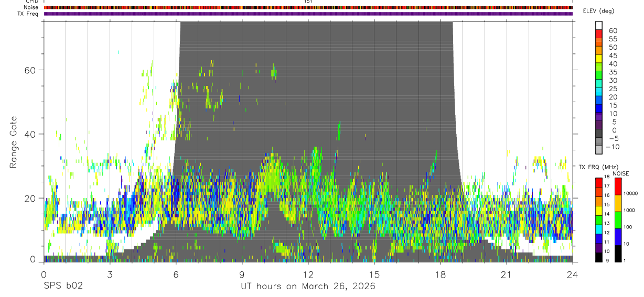Click the 13 label on TX FRQ legend
The height and width of the screenshot is (297, 644).
[x=607, y=223]
